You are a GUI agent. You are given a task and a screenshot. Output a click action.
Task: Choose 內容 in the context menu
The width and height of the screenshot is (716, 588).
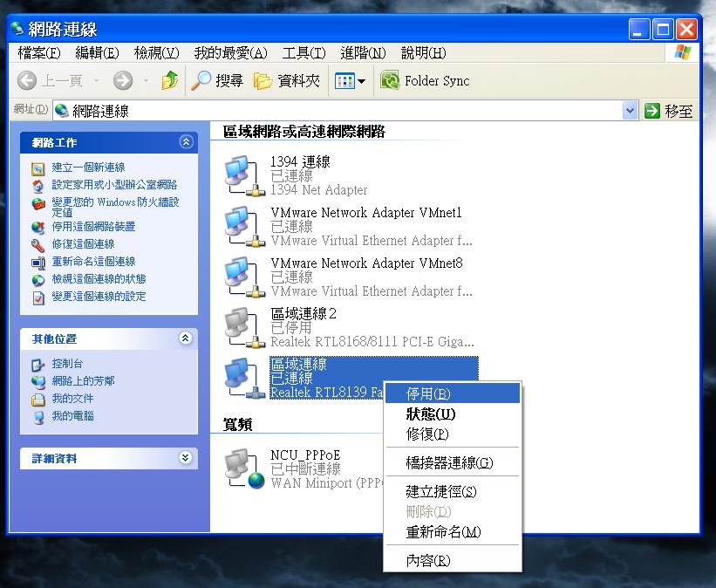428,560
